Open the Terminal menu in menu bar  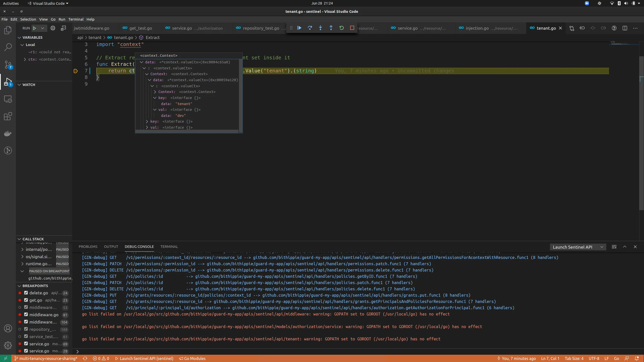pyautogui.click(x=76, y=19)
